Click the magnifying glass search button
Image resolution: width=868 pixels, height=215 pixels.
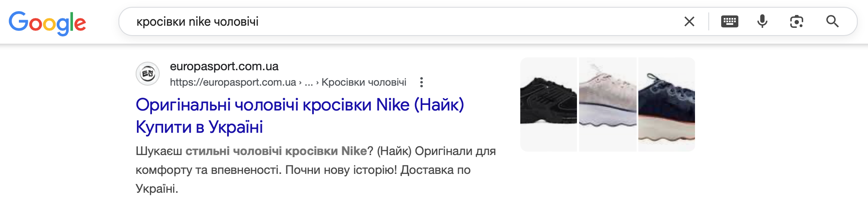coord(832,21)
